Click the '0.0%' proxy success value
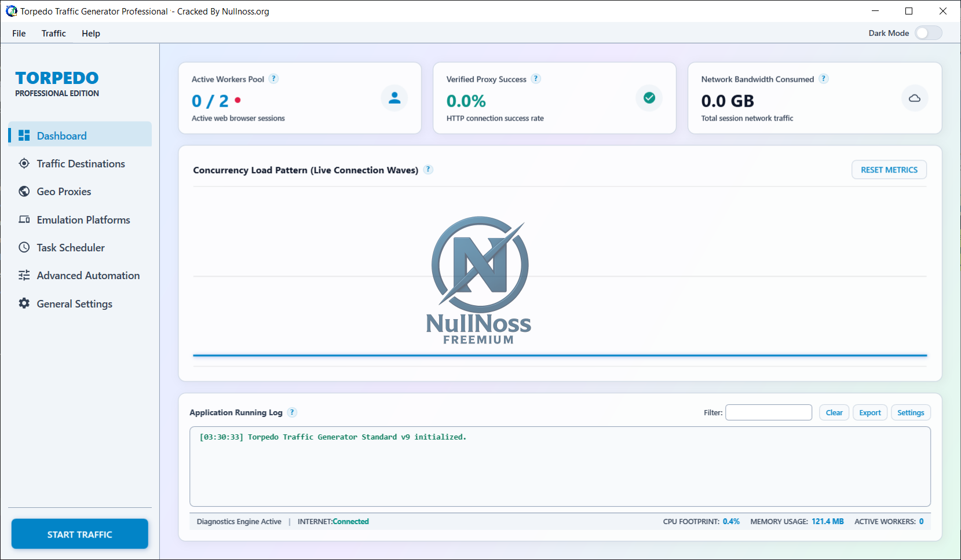Image resolution: width=961 pixels, height=560 pixels. (466, 101)
